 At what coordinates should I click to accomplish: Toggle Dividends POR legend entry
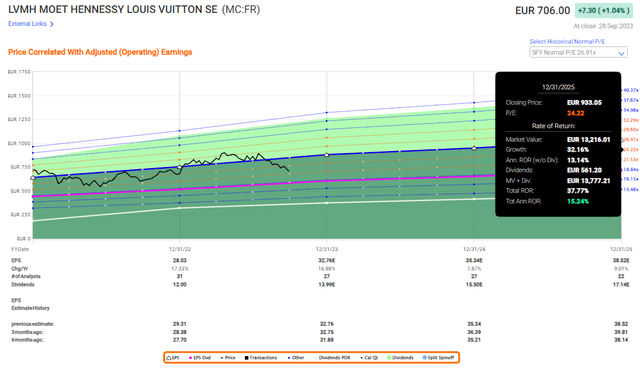pos(332,358)
